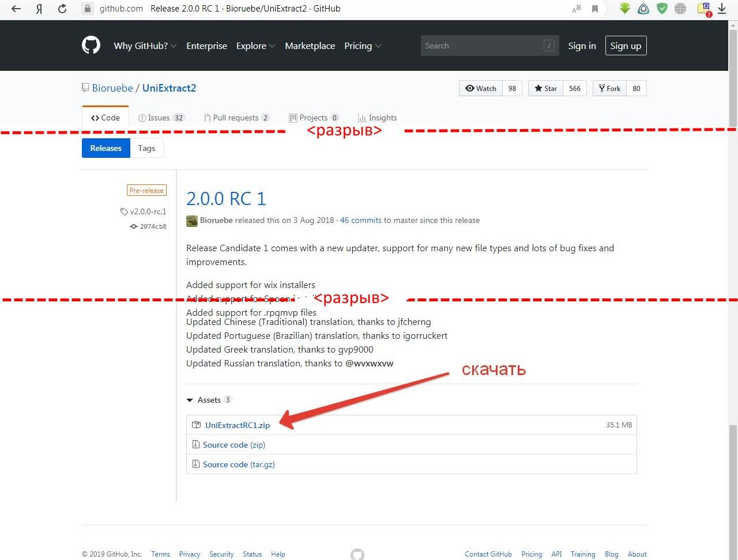Download UniExtractRC1.zip

click(237, 425)
